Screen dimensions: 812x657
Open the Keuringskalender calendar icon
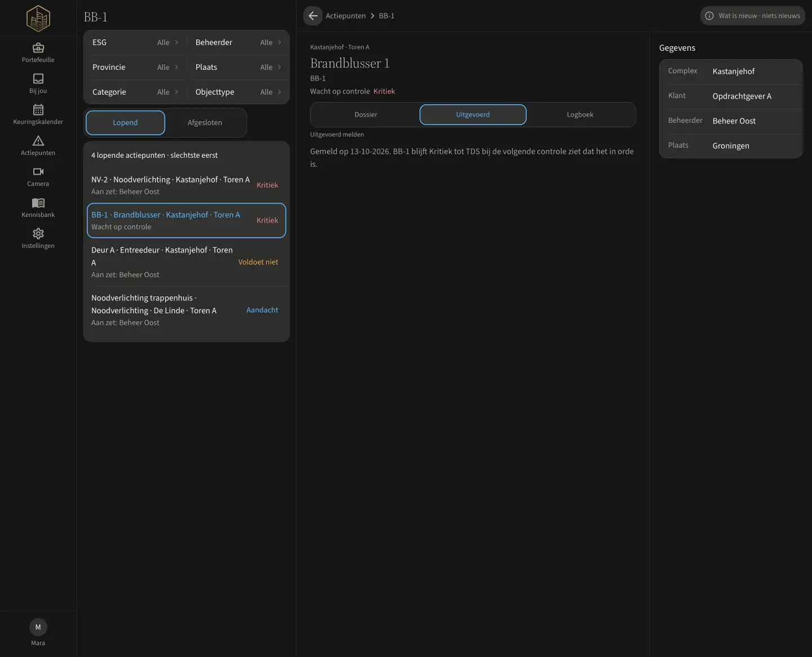[x=38, y=109]
